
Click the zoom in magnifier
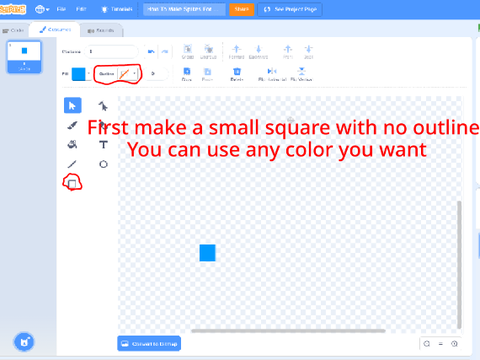click(454, 344)
